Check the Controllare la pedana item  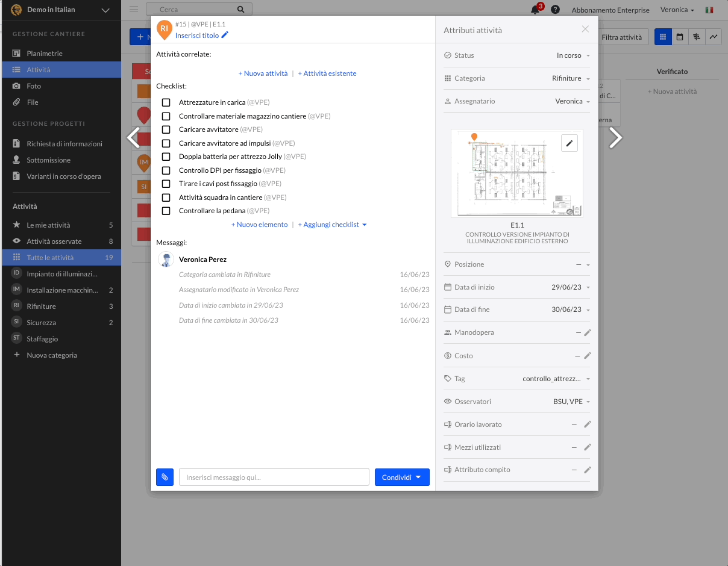[x=166, y=211]
